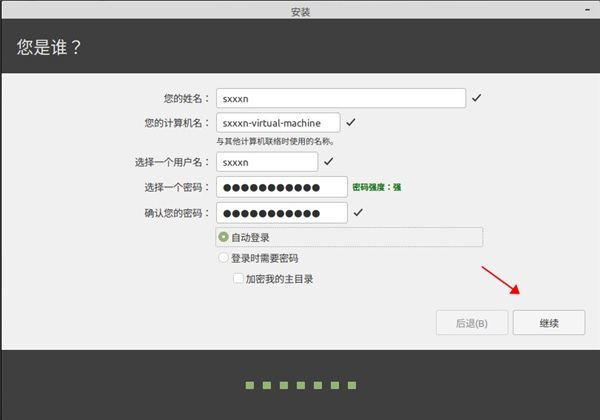Click the checkmark next to the name field
This screenshot has width=600, height=420.
point(477,98)
